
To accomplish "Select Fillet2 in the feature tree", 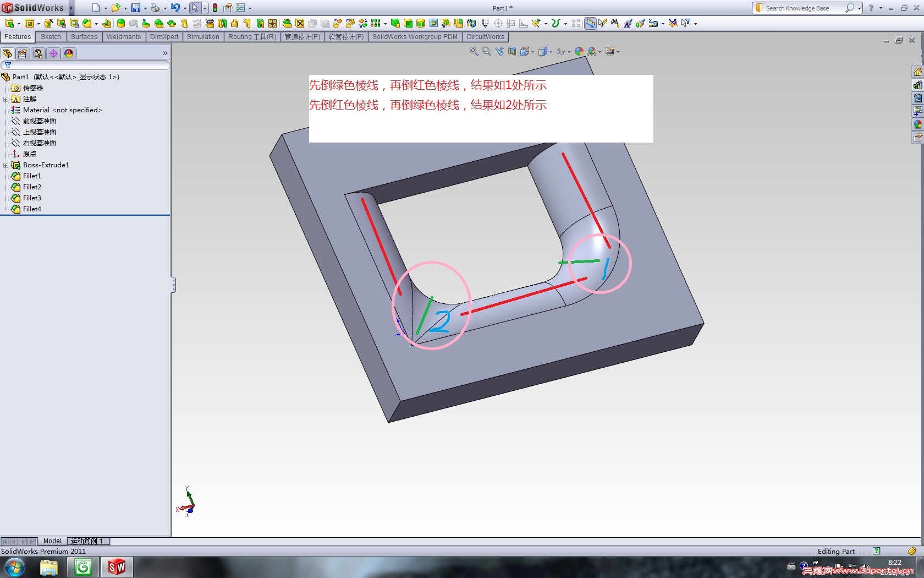I will pyautogui.click(x=32, y=187).
